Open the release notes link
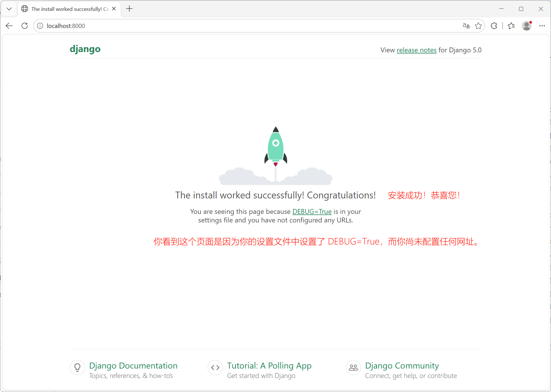This screenshot has height=392, width=551. pyautogui.click(x=417, y=50)
